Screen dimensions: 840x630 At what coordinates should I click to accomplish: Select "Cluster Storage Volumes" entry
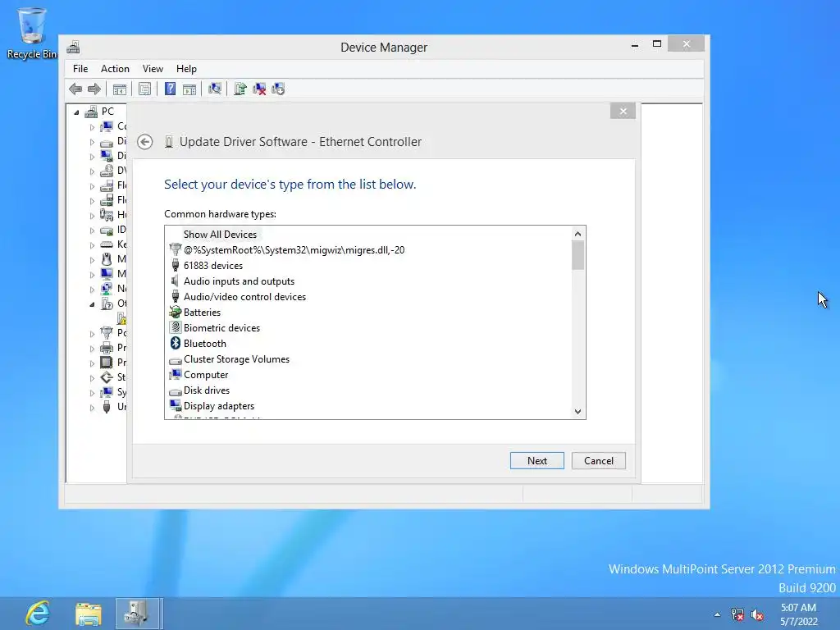[236, 359]
